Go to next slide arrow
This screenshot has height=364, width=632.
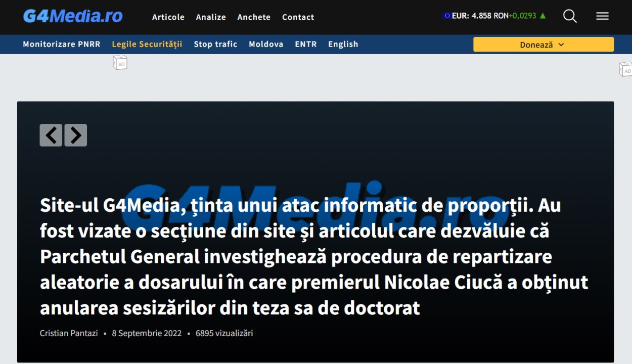coord(76,135)
